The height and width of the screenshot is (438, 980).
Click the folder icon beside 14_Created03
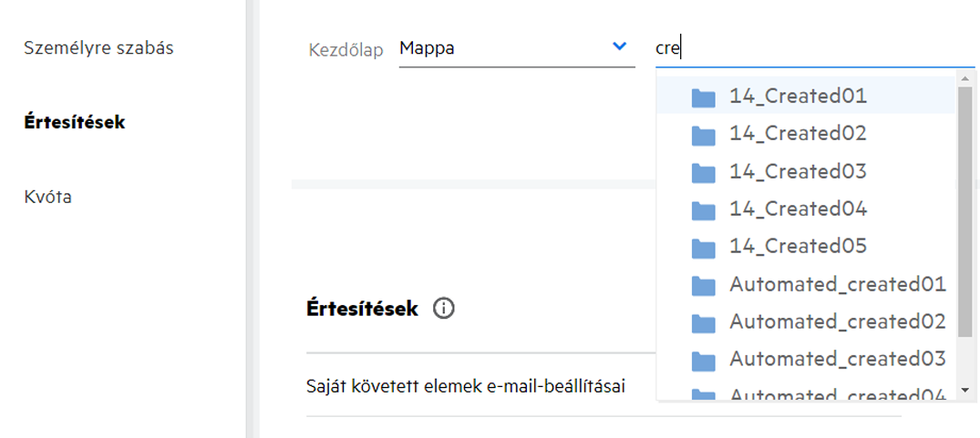[x=703, y=173]
